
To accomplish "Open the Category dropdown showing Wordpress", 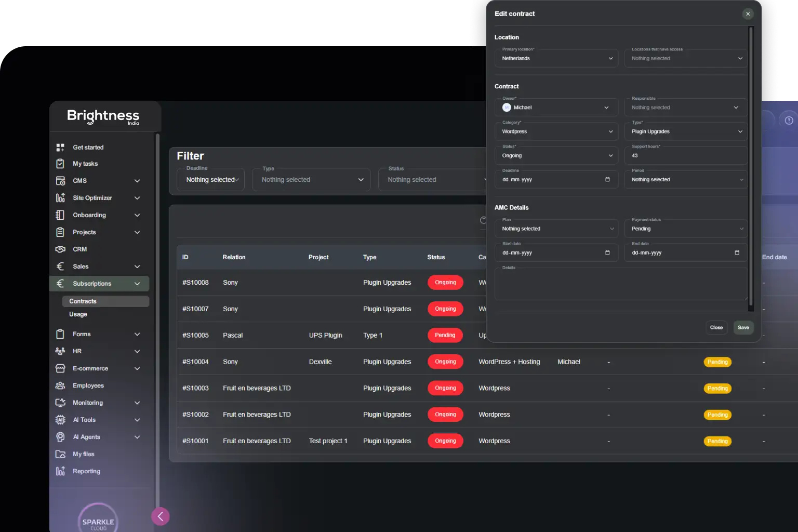I will pos(556,131).
